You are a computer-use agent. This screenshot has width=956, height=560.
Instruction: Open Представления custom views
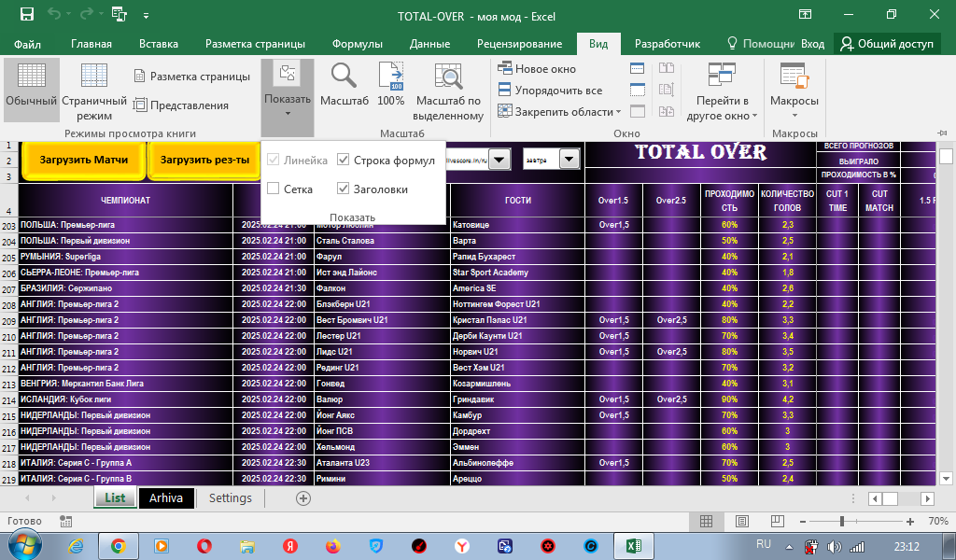pyautogui.click(x=181, y=105)
